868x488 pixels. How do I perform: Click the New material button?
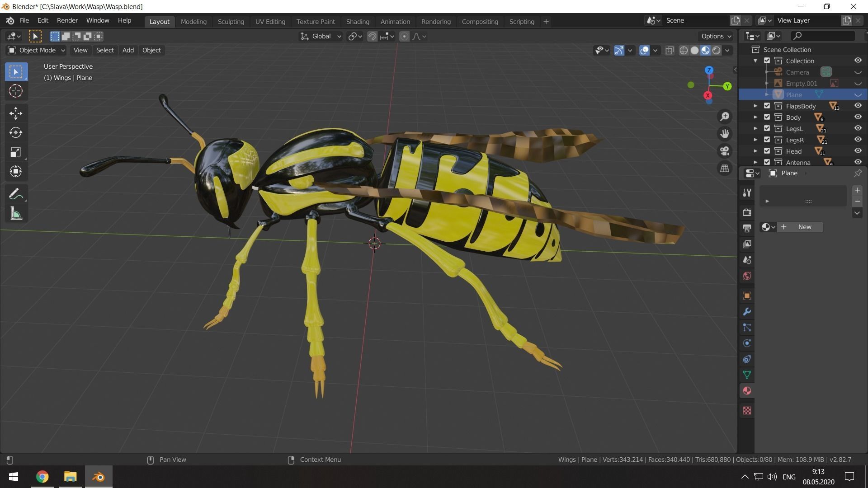point(800,227)
